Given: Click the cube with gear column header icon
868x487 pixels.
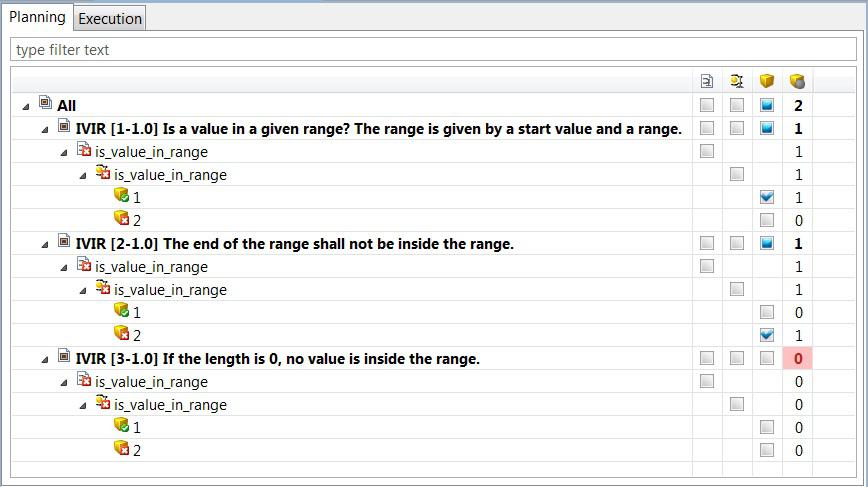Looking at the screenshot, I should (x=797, y=81).
